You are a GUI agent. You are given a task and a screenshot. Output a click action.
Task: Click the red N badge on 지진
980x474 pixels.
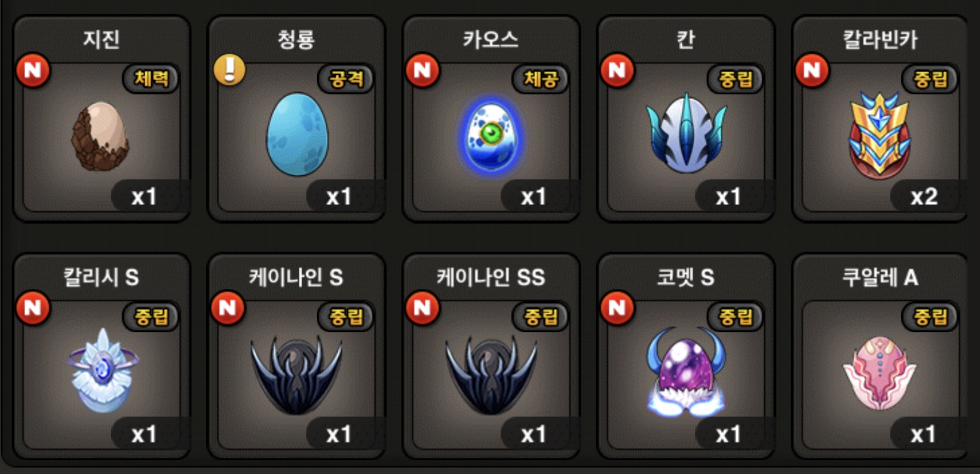coord(33,70)
